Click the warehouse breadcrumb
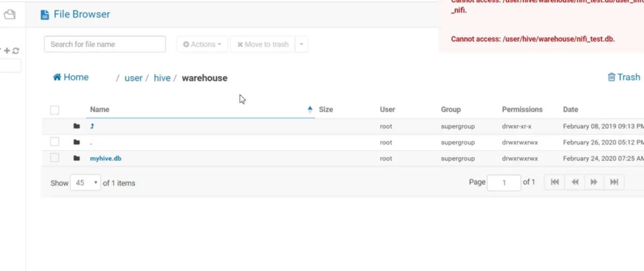The height and width of the screenshot is (271, 644). [x=205, y=78]
